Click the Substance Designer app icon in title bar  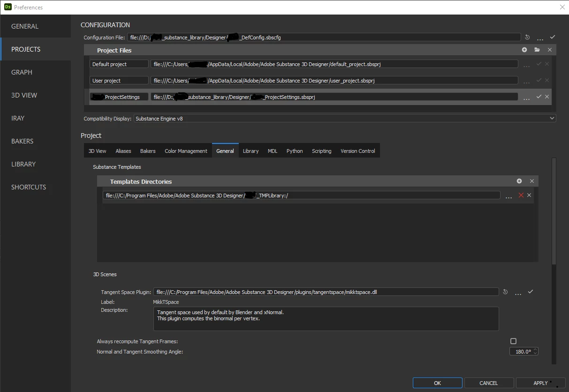(8, 7)
